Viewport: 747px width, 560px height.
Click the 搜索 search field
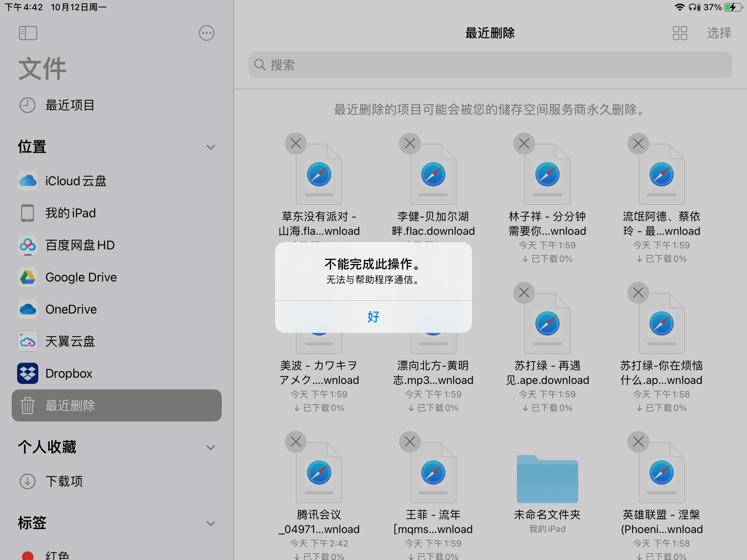point(490,65)
